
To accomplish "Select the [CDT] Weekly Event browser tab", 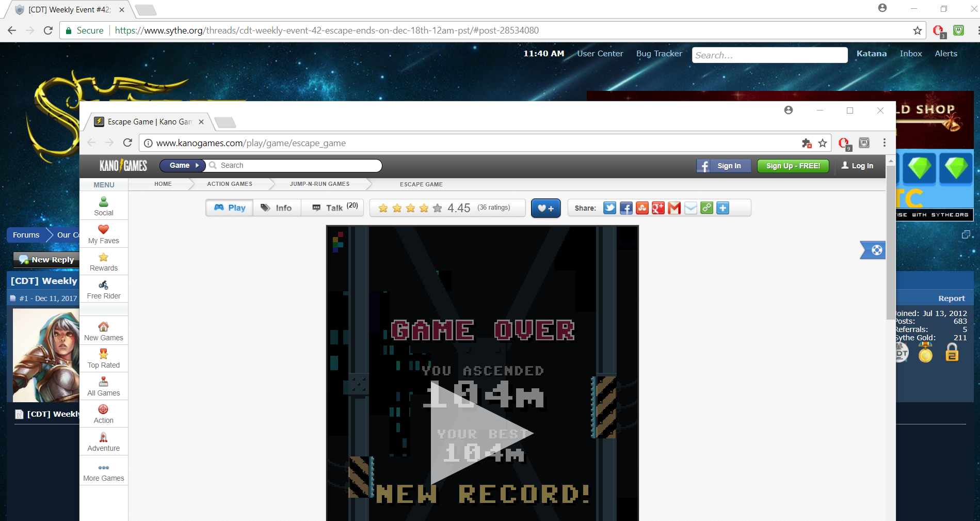I will coord(69,10).
